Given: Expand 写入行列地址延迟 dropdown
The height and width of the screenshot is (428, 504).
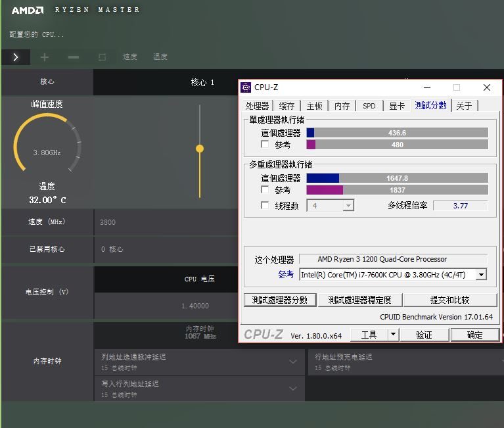Looking at the screenshot, I should [293, 389].
